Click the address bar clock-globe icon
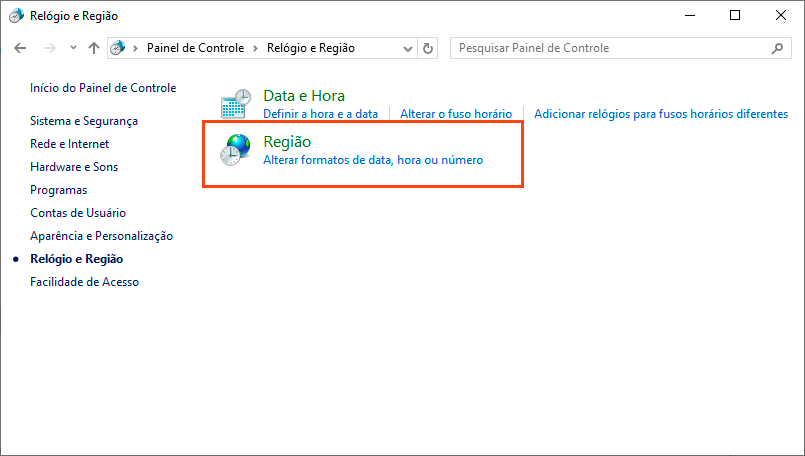This screenshot has width=805, height=456. (x=118, y=48)
